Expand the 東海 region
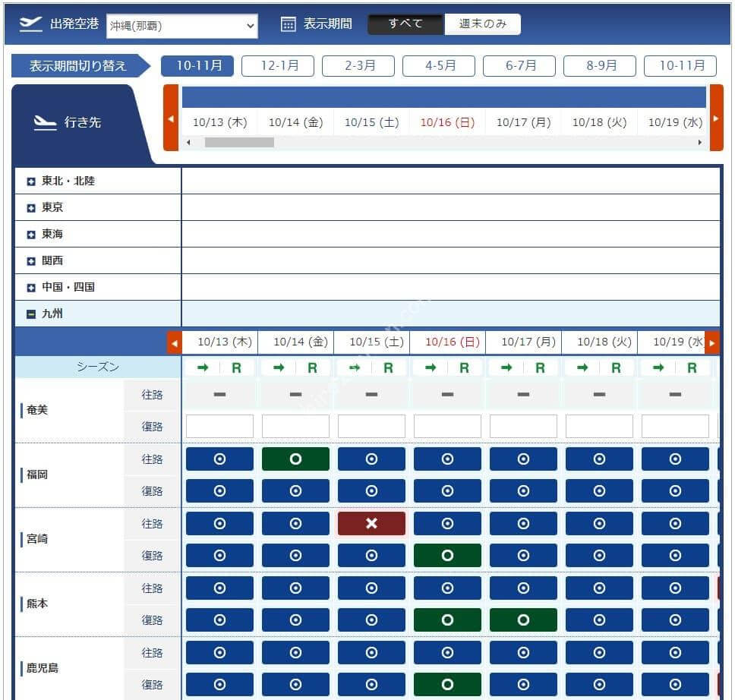Viewport: 735px width, 700px height. click(x=31, y=235)
